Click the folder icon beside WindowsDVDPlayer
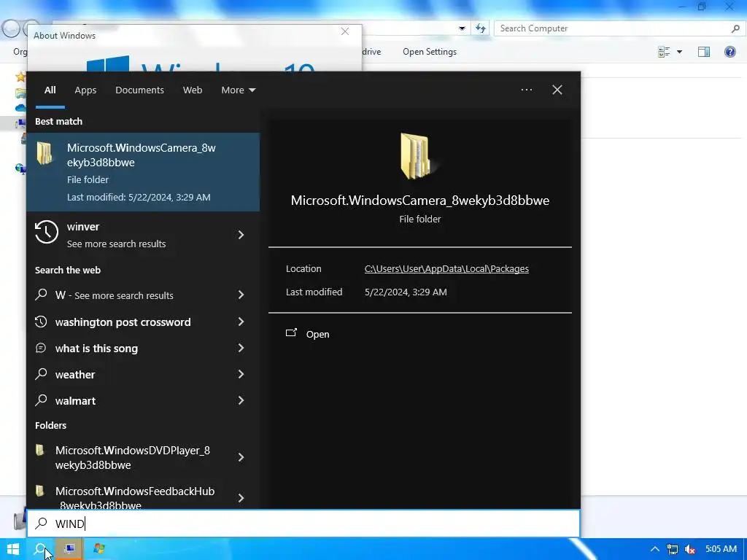Screen dimensions: 747x560 41,450
